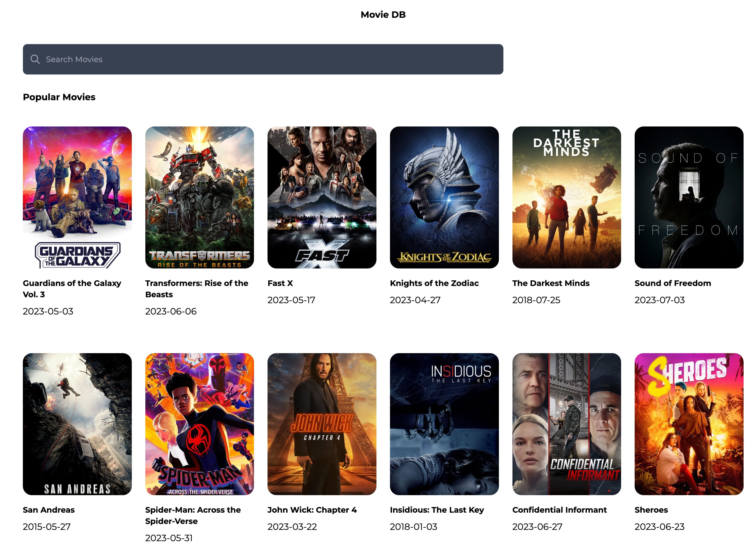756x544 pixels.
Task: Click the search magnifier icon
Action: (35, 59)
